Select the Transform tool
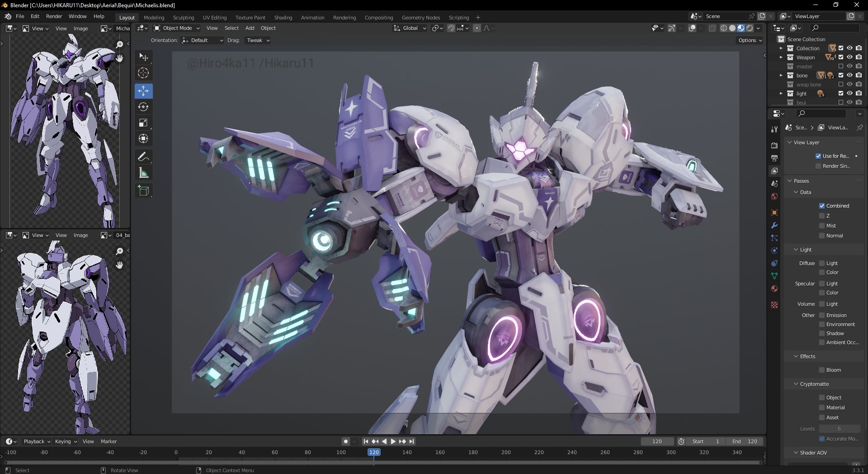Image resolution: width=868 pixels, height=474 pixels. [x=143, y=138]
